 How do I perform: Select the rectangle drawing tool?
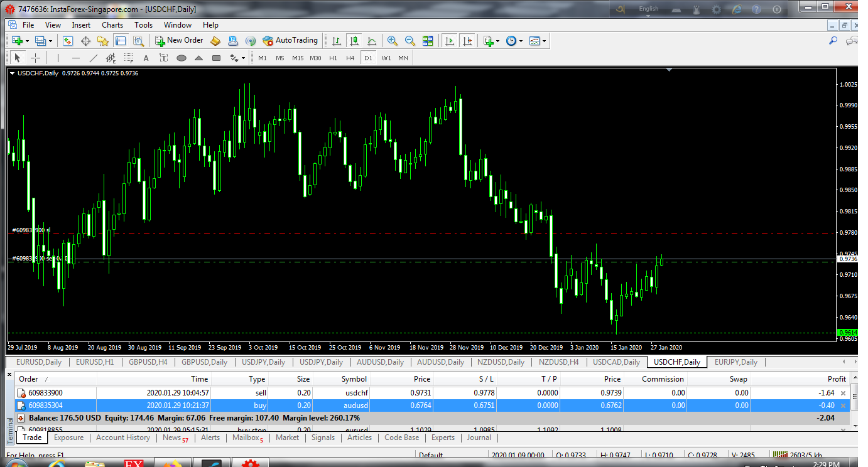tap(217, 58)
